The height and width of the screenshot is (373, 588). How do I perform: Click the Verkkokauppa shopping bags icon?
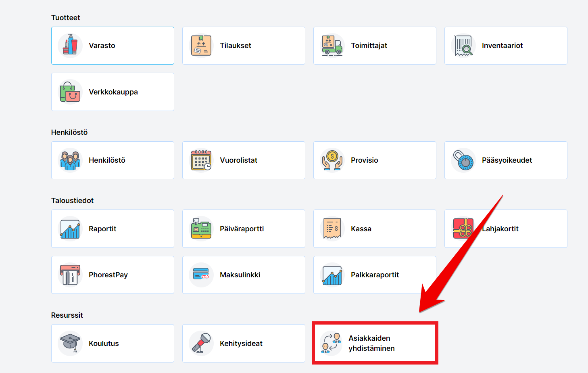coord(70,92)
